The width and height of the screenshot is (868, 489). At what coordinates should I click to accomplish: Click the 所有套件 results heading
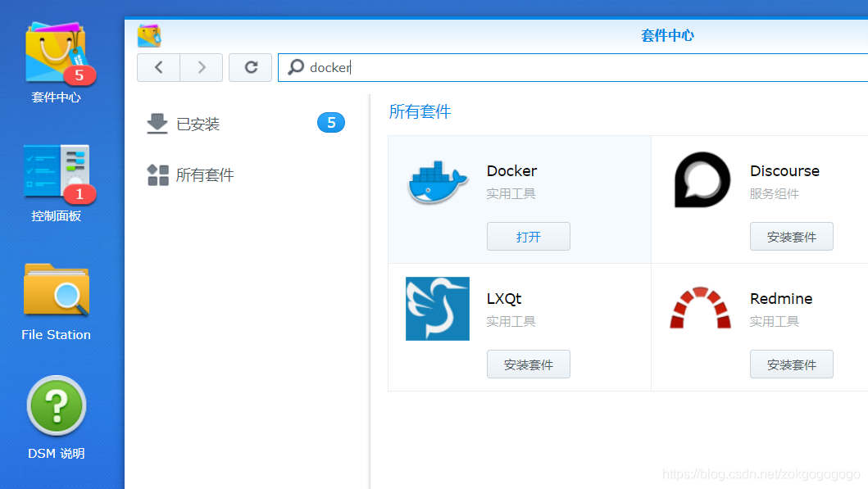420,111
